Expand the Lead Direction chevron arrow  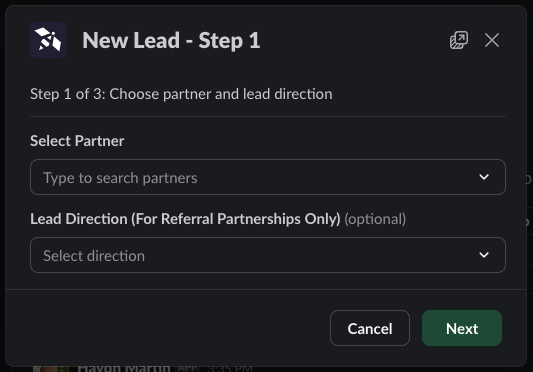[484, 255]
